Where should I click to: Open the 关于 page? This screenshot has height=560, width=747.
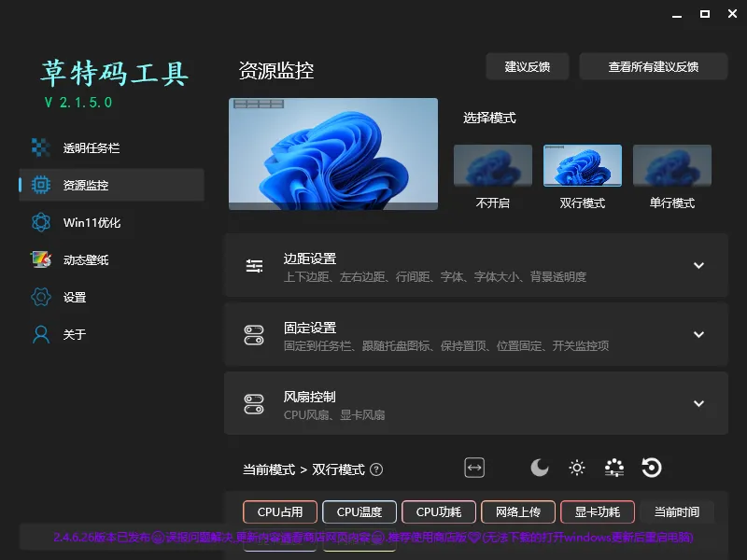(111, 334)
